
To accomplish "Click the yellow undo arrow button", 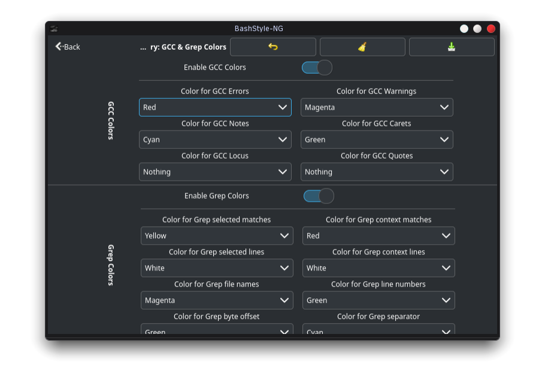I will tap(273, 47).
